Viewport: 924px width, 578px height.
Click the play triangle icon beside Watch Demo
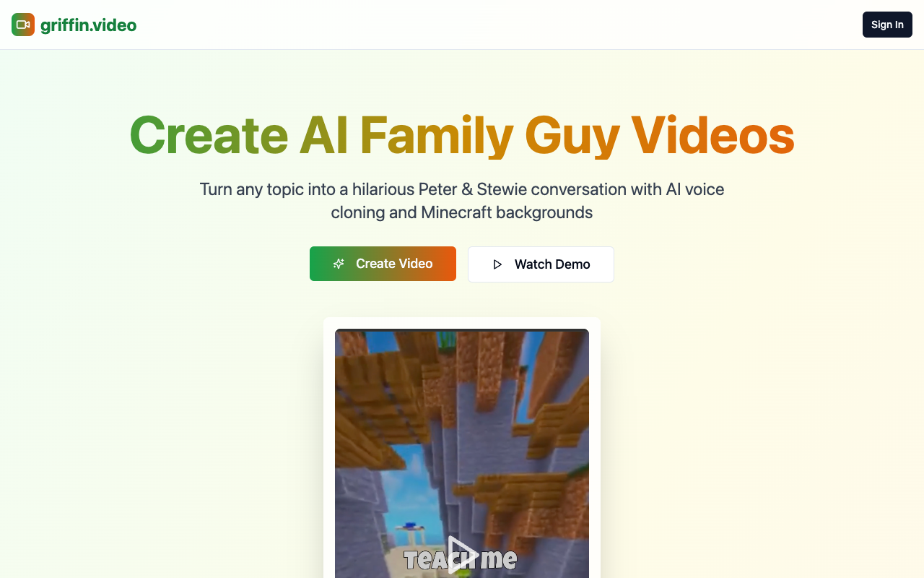[x=497, y=264]
